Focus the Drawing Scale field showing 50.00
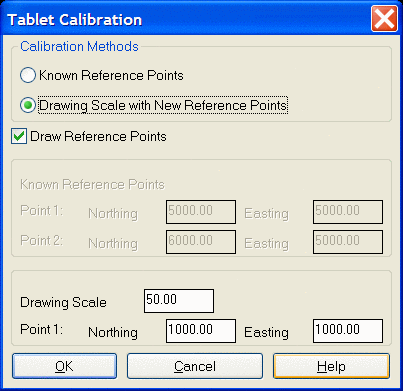Screen dimensions: 403x391 (x=179, y=301)
